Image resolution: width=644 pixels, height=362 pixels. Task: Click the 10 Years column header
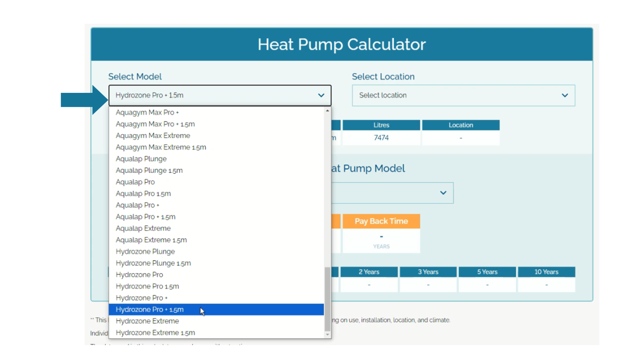546,272
